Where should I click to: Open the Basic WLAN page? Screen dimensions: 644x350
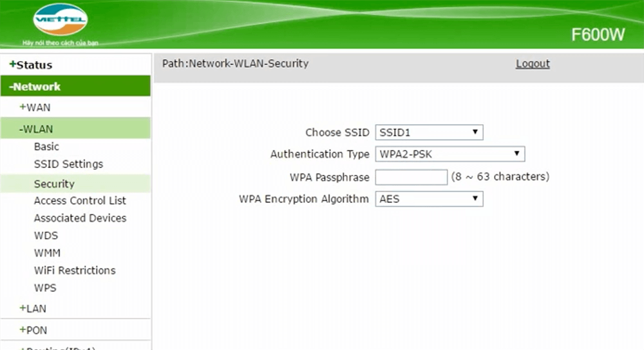(x=46, y=147)
